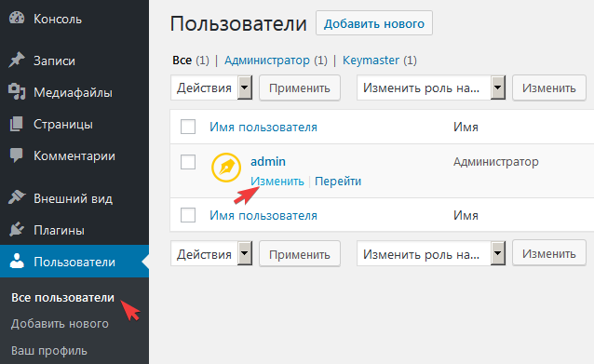This screenshot has height=364, width=594.
Task: Toggle select-all checkbox in table header
Action: pos(188,127)
